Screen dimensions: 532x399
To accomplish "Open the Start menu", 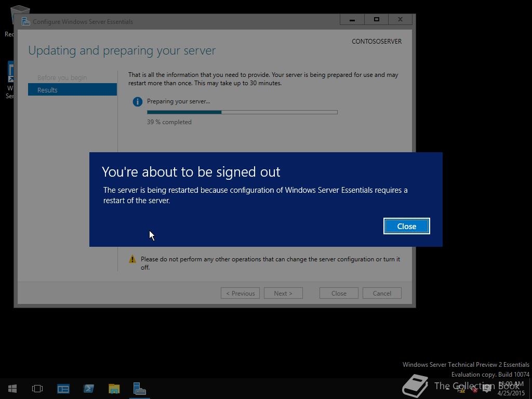I will point(12,389).
